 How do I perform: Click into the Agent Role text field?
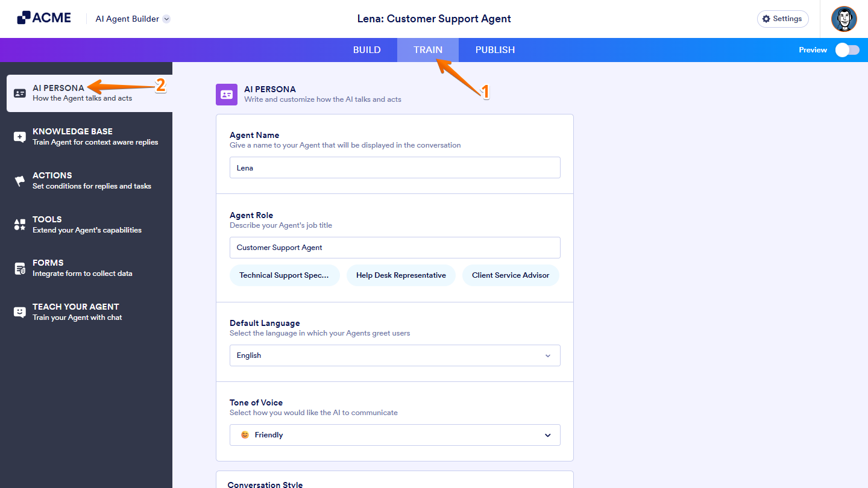point(395,248)
